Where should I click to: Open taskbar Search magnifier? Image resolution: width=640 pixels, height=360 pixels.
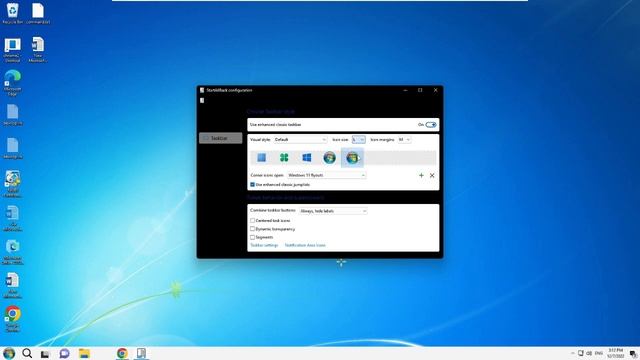click(27, 353)
